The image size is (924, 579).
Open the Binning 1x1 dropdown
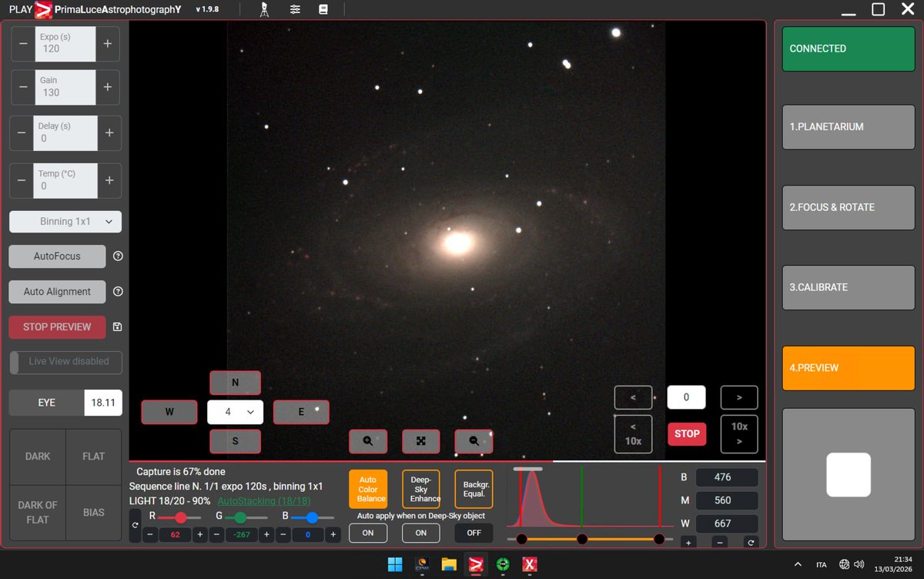65,222
